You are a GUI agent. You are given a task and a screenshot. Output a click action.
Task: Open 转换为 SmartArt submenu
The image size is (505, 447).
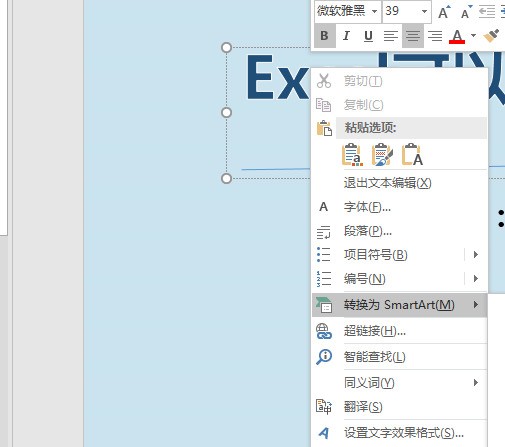point(399,305)
